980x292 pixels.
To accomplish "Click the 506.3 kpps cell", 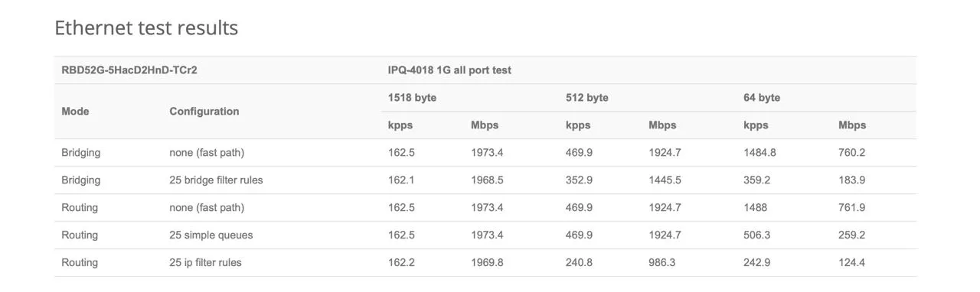I will click(756, 235).
